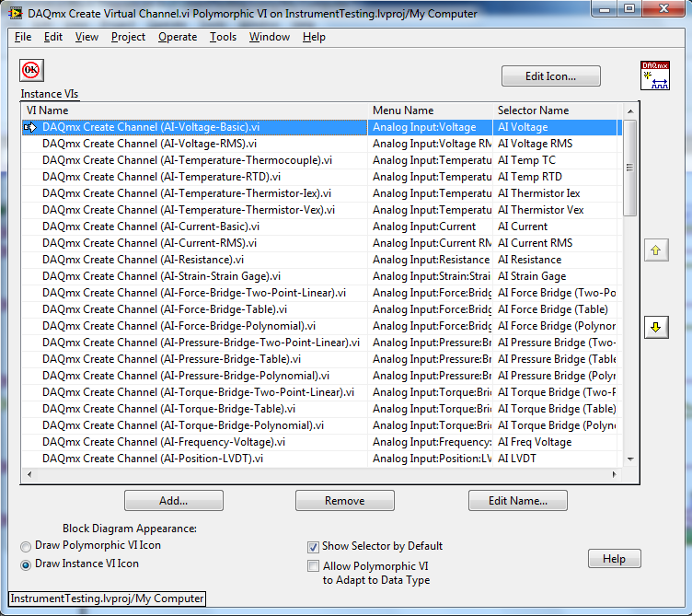Click the arrow marker beside AI-Voltage-Basic row
Viewport: 692px width, 616px height.
30,128
